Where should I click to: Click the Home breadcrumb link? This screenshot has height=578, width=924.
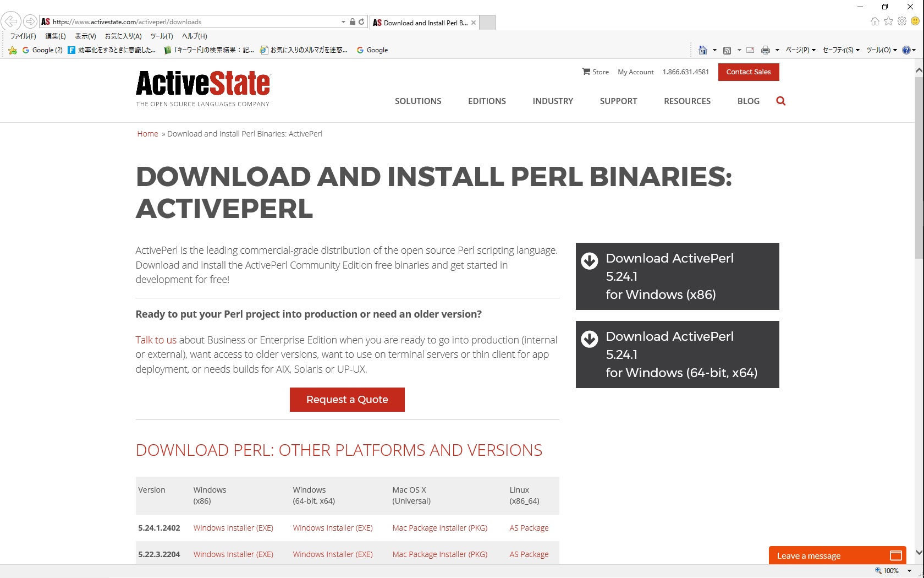[147, 134]
